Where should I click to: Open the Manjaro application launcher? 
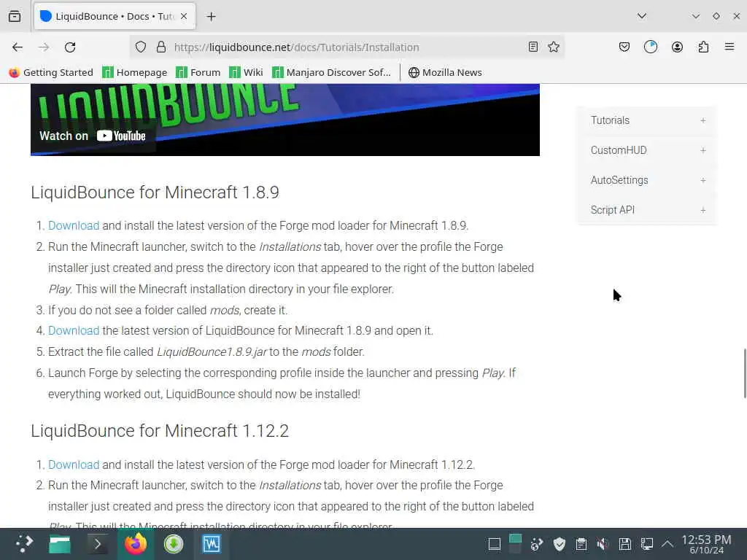coord(24,544)
